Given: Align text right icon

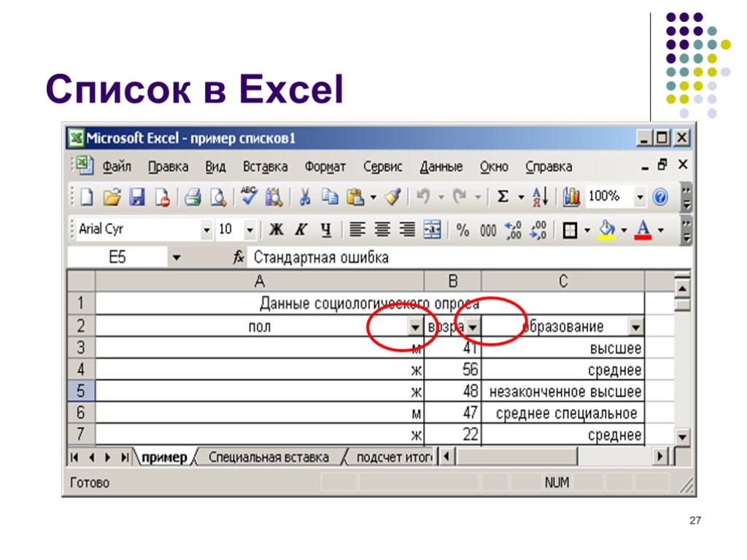Looking at the screenshot, I should click(x=407, y=230).
